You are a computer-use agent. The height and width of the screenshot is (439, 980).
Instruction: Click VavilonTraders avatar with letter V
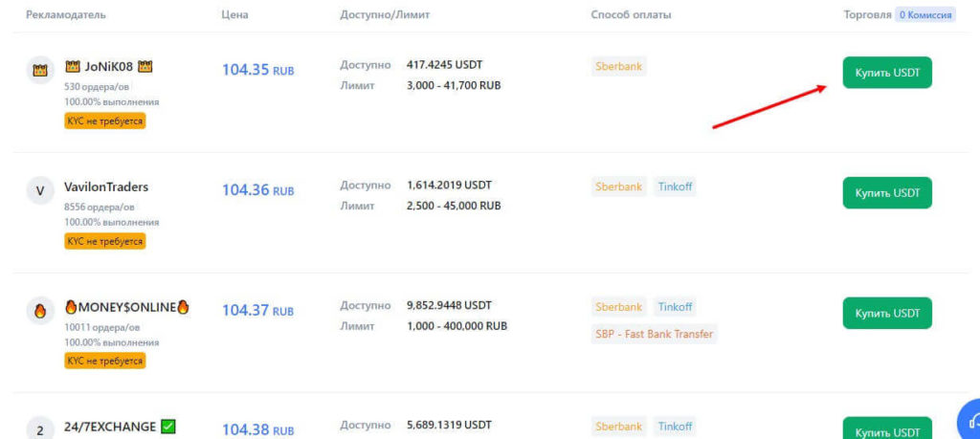(39, 191)
